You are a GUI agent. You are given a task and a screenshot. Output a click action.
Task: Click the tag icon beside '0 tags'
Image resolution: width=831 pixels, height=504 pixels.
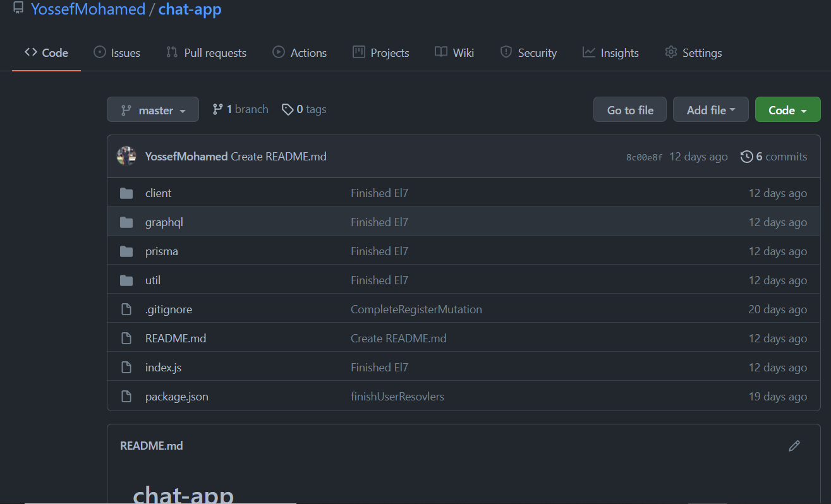[288, 109]
